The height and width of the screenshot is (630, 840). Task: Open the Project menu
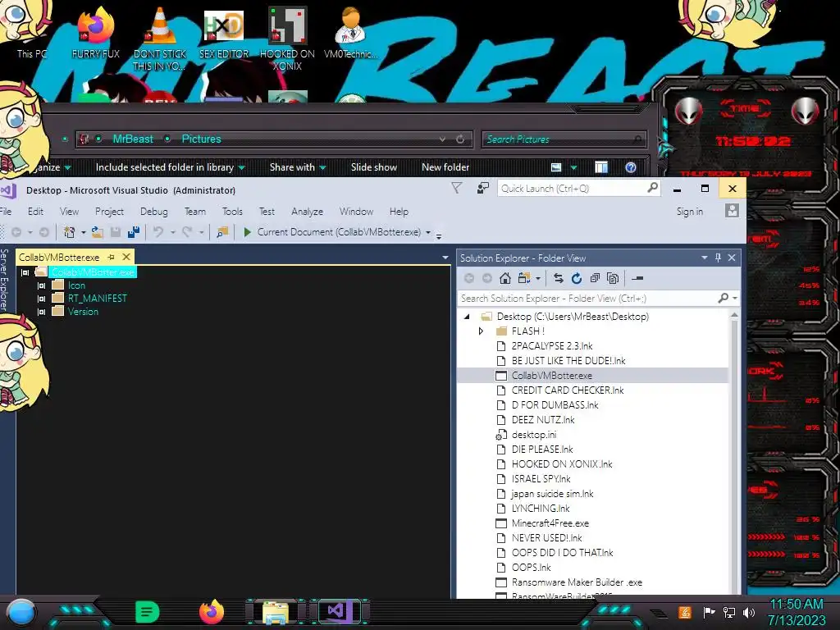coord(109,212)
